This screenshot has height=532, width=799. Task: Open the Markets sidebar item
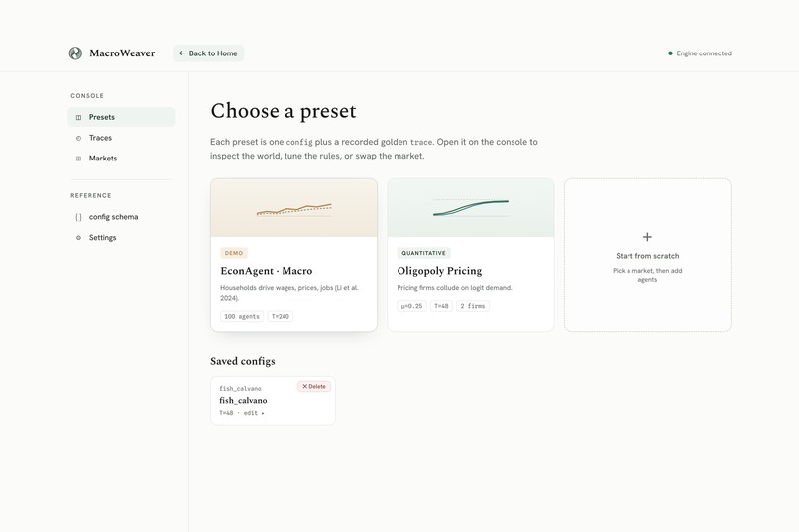pos(122,159)
